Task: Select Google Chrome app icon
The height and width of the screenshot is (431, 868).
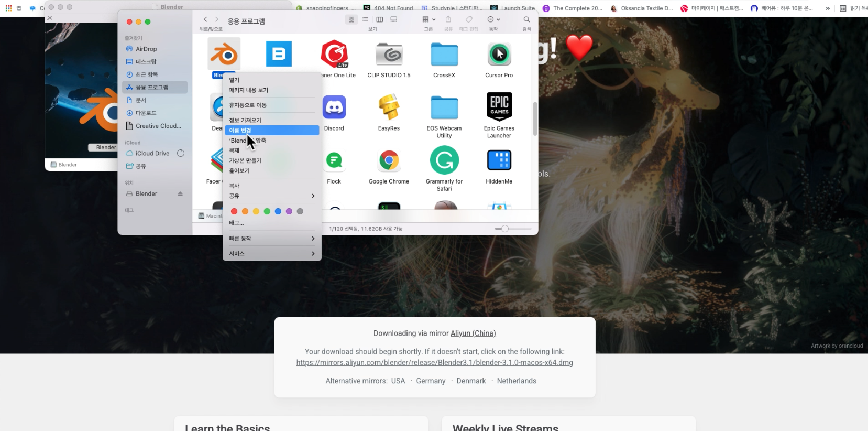Action: 389,160
